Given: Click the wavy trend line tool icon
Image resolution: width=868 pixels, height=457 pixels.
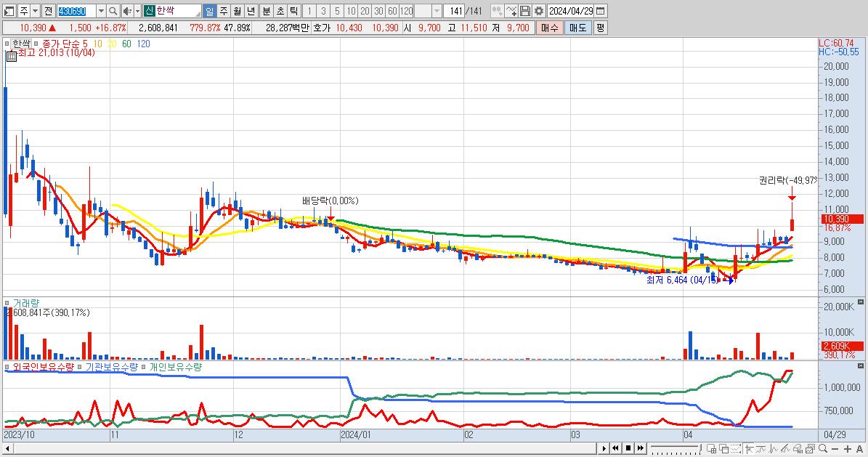Looking at the screenshot, I should (x=761, y=448).
